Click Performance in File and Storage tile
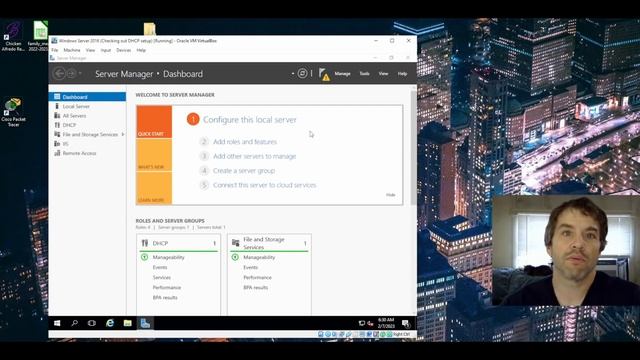The image size is (640, 360). tap(257, 278)
